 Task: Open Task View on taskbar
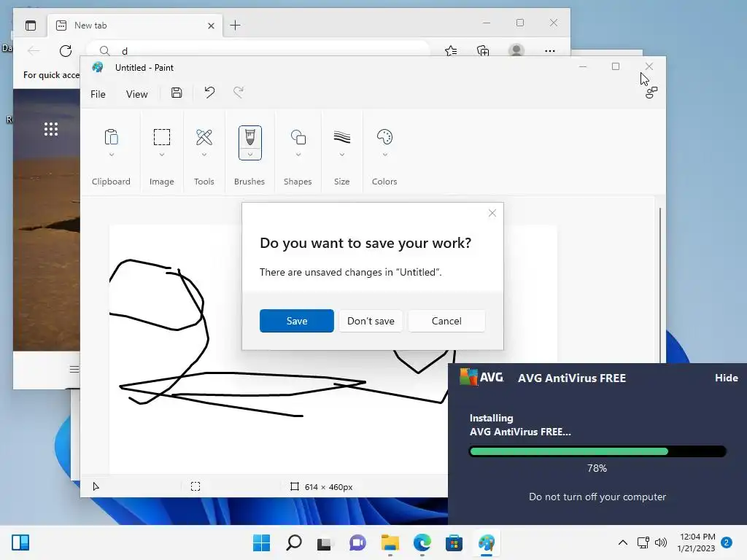325,543
